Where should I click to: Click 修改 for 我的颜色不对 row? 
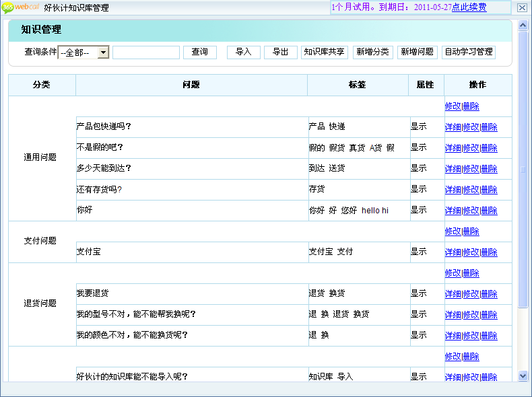tap(471, 336)
